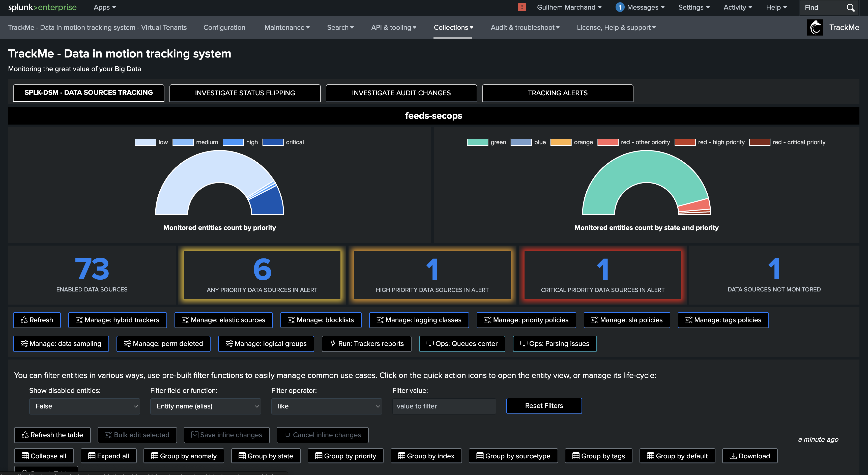Expand the Settings dropdown
The image size is (868, 475).
point(694,7)
